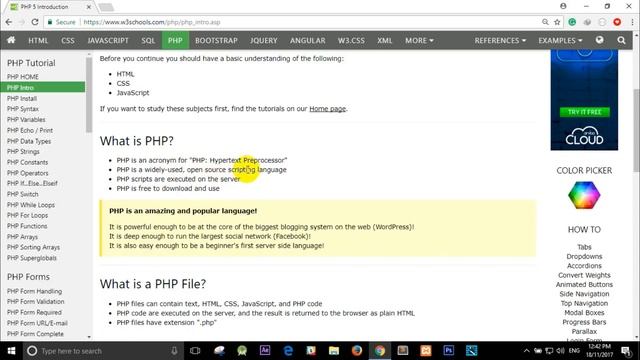
Task: Open Chrome three-dot menu
Action: [x=632, y=22]
